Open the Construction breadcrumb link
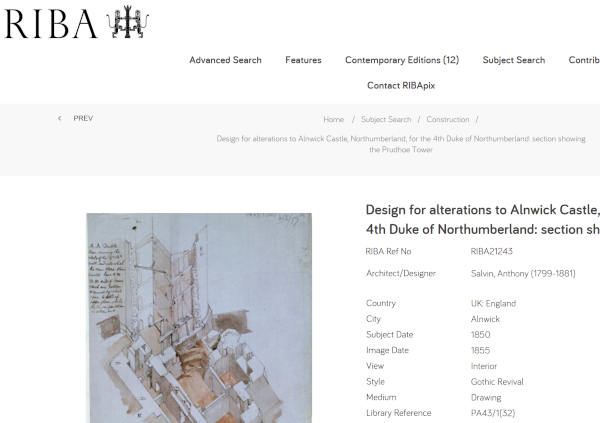600x423 pixels. 447,119
